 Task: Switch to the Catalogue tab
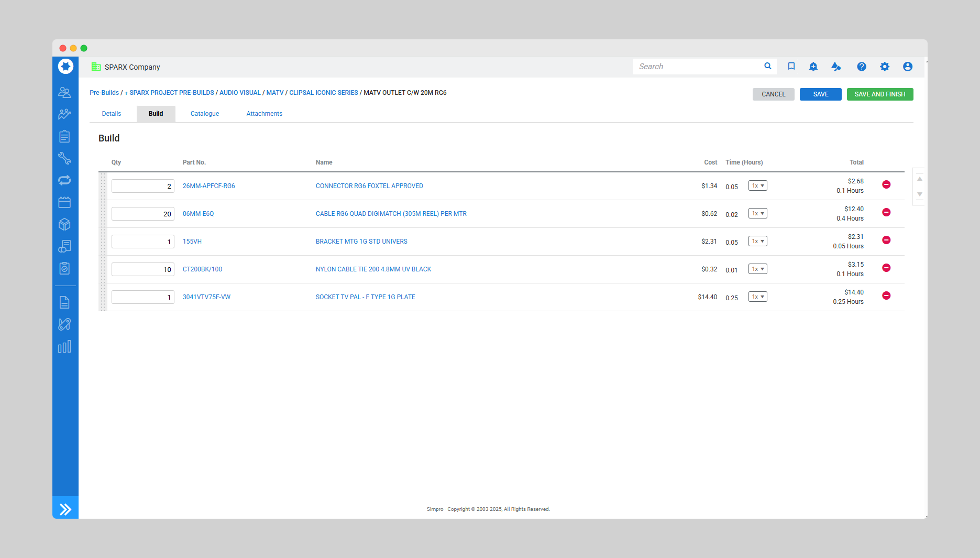pos(205,114)
